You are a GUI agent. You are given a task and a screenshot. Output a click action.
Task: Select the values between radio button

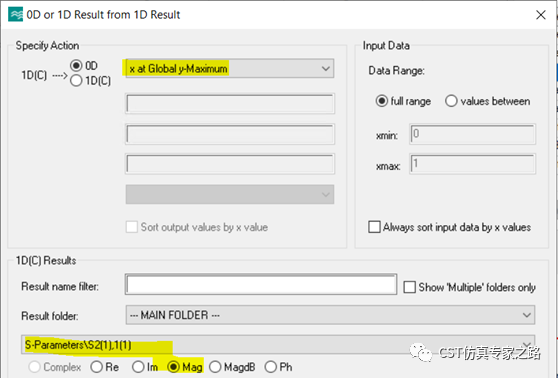(451, 101)
